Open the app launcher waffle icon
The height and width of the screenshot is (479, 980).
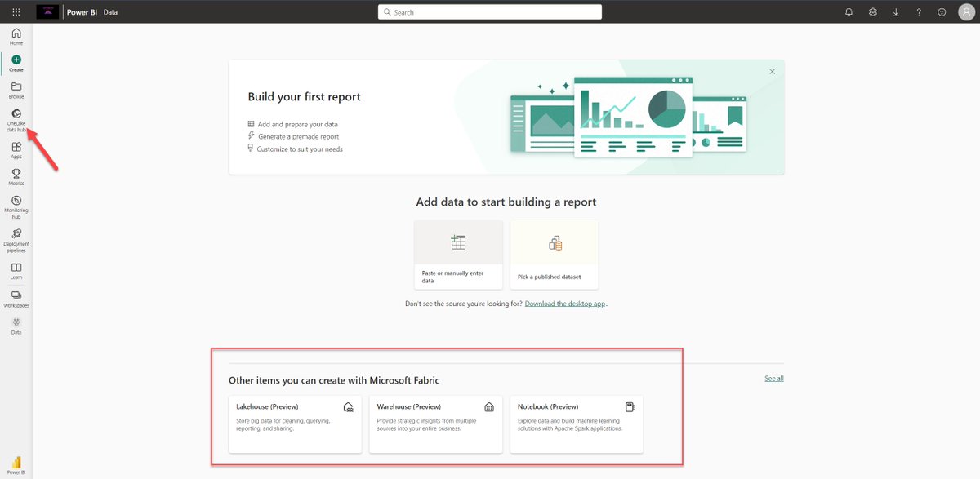coord(16,12)
